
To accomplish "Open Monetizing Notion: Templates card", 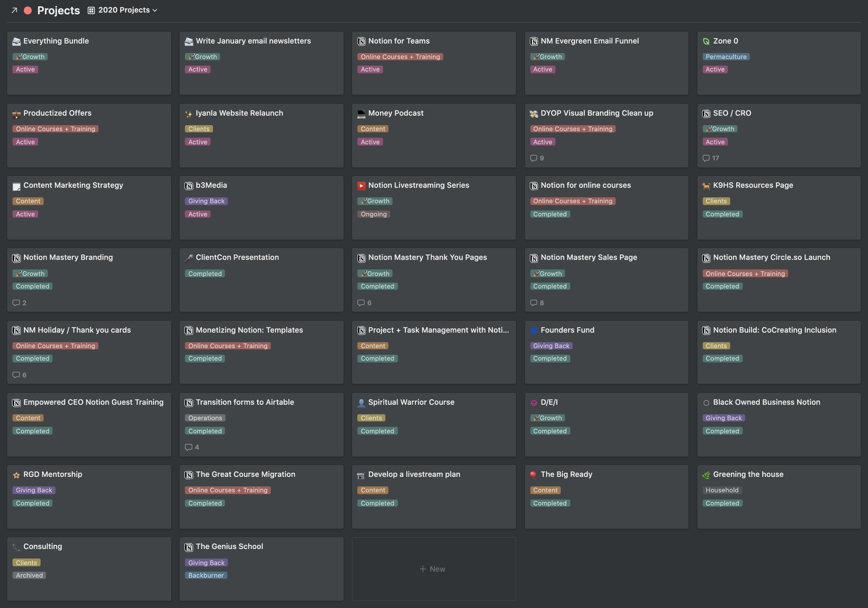I will [x=261, y=352].
